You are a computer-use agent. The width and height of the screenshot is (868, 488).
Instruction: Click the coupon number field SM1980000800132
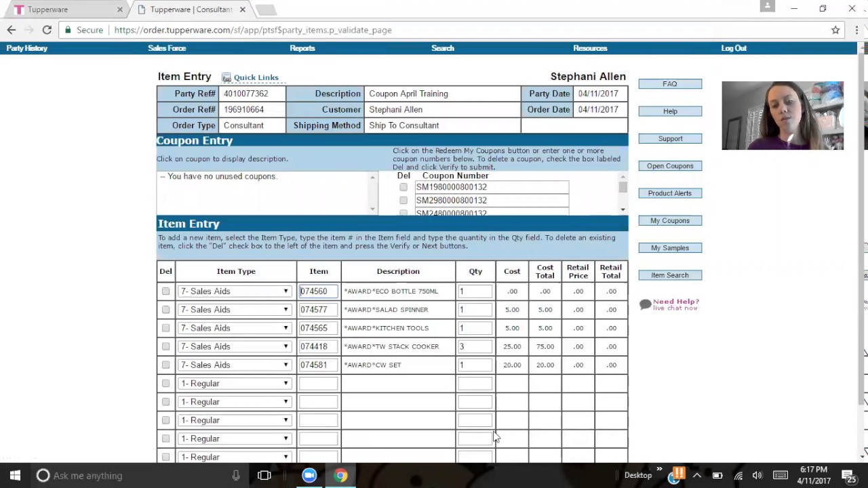point(492,187)
